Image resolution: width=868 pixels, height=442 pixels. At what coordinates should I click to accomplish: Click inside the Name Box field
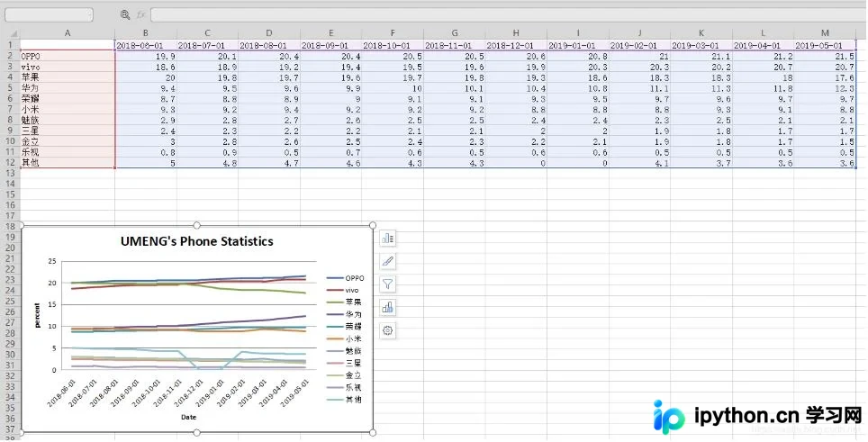pos(47,15)
